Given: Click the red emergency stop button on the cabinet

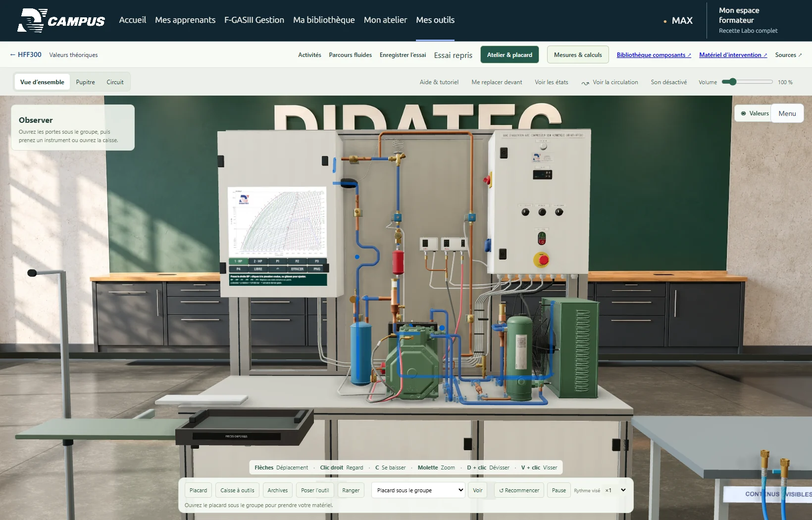Looking at the screenshot, I should pos(543,260).
